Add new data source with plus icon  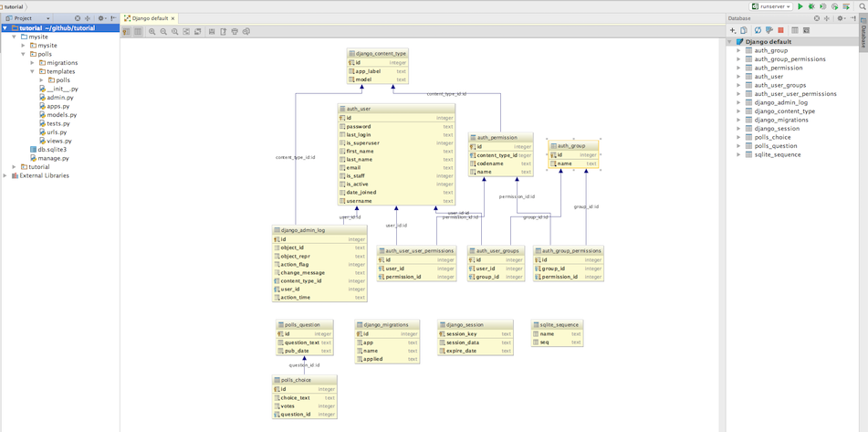tap(733, 30)
